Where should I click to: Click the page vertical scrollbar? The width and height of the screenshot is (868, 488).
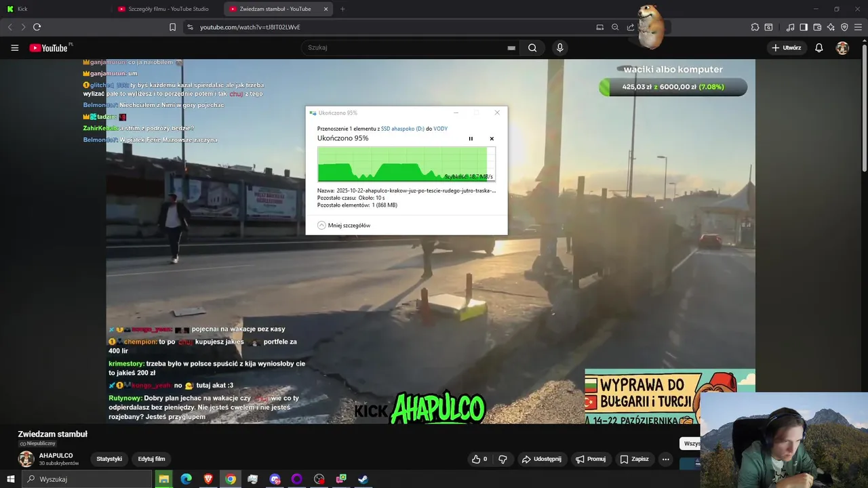[864, 108]
